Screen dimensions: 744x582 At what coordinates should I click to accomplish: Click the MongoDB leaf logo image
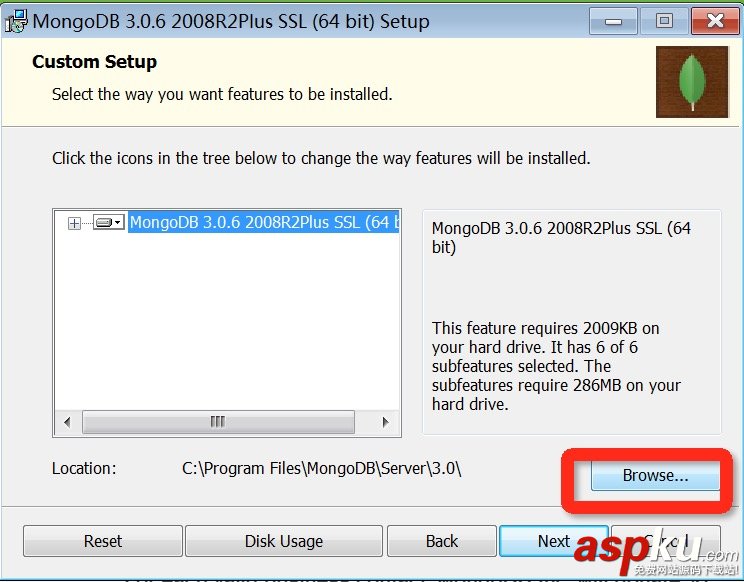pos(692,82)
